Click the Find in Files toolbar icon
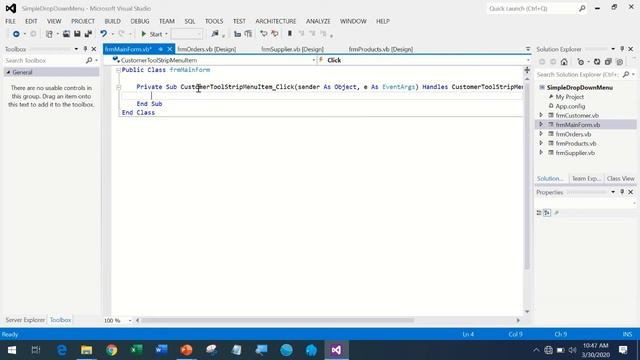The height and width of the screenshot is (360, 640). click(x=215, y=34)
